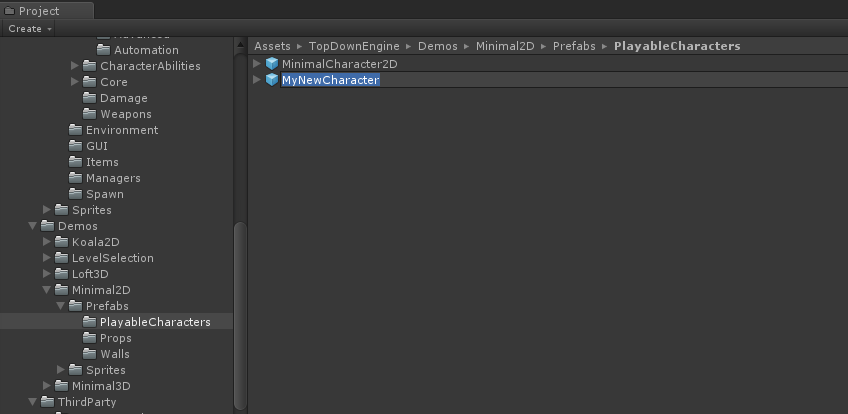848x414 pixels.
Task: Select the Damage folder icon
Action: click(90, 98)
